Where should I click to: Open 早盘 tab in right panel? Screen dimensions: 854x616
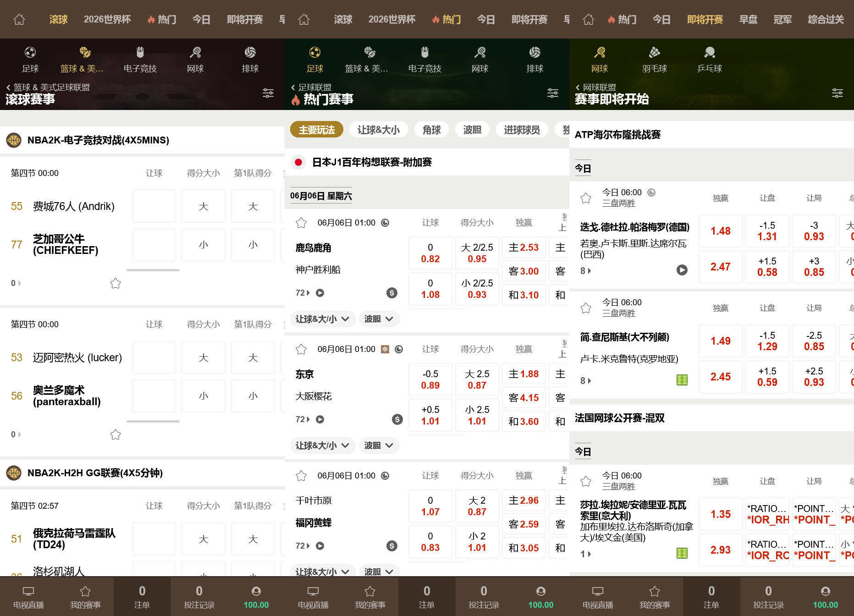(x=748, y=19)
